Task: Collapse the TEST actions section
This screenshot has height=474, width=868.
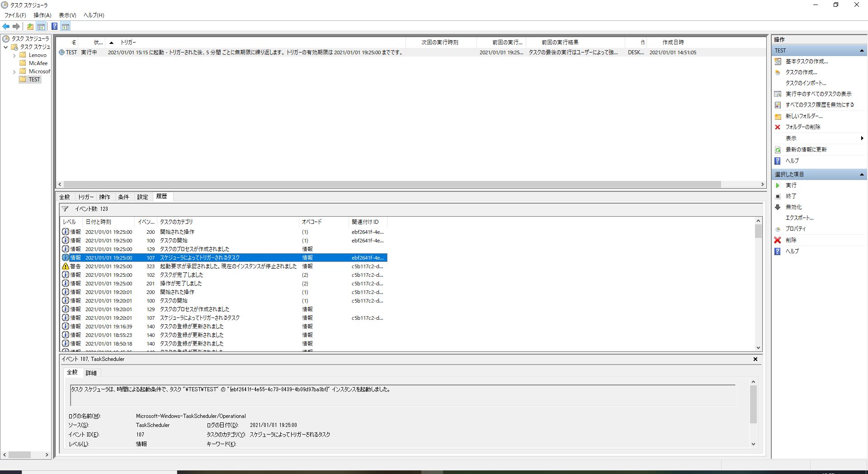Action: pyautogui.click(x=862, y=51)
